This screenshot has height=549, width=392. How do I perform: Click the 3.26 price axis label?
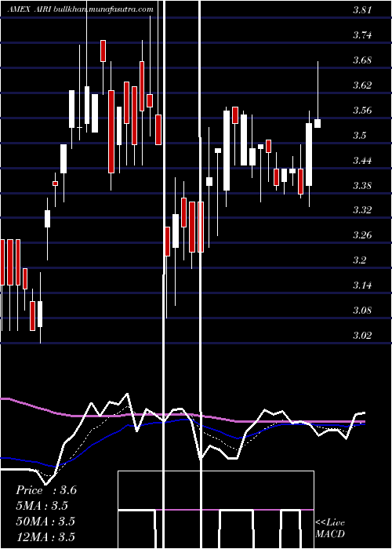click(x=362, y=235)
